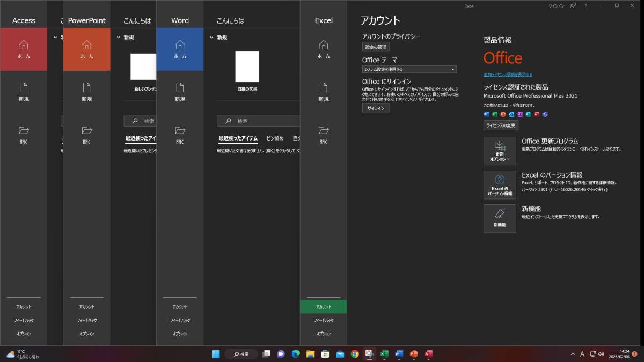Open 新規 in the Excel sidebar
The height and width of the screenshot is (362, 644).
pos(324,92)
